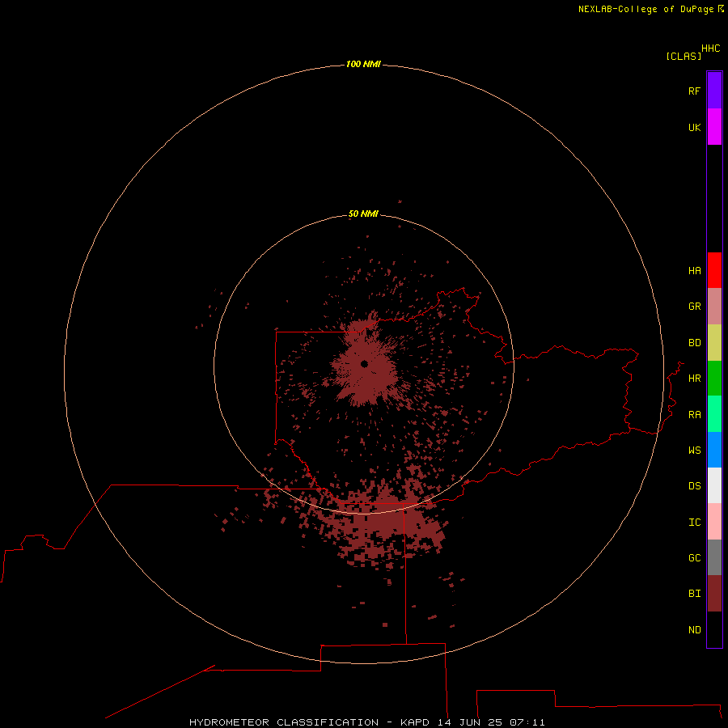
Task: Click the UK magenta legend swatch
Action: click(x=714, y=127)
